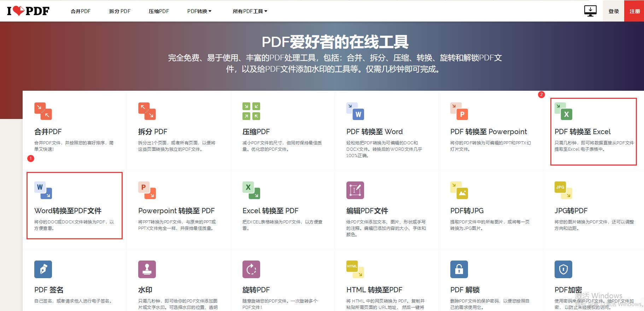Image resolution: width=644 pixels, height=311 pixels.
Task: Click the description under 编辑PDF文件
Action: [386, 228]
